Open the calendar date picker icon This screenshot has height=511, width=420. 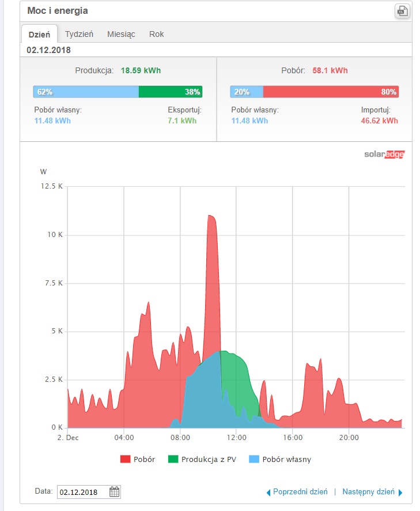click(115, 492)
